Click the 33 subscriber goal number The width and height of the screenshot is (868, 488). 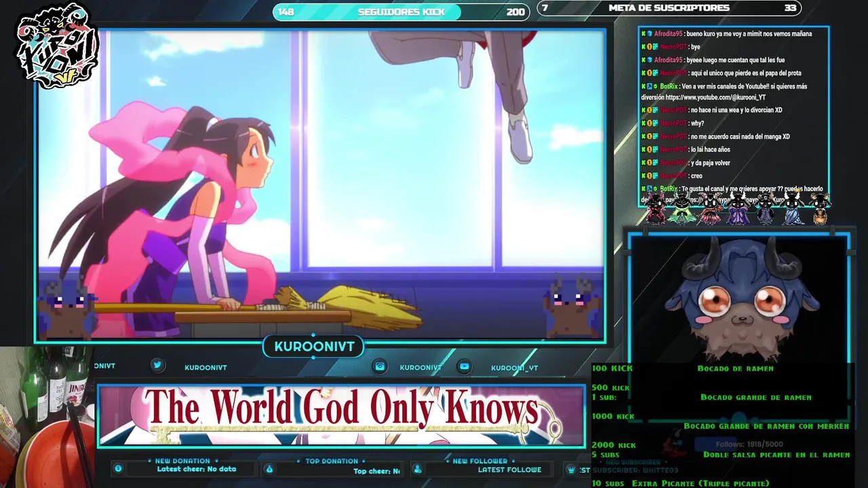790,8
